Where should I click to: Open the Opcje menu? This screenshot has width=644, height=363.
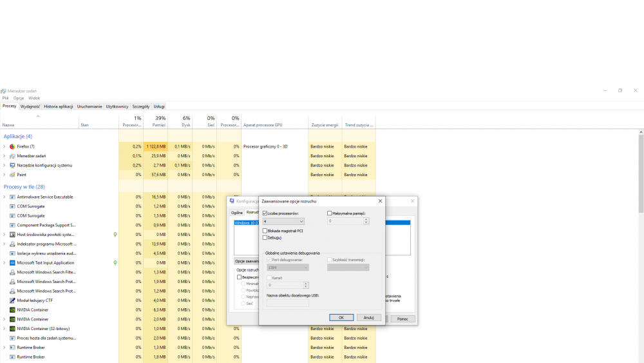click(19, 98)
